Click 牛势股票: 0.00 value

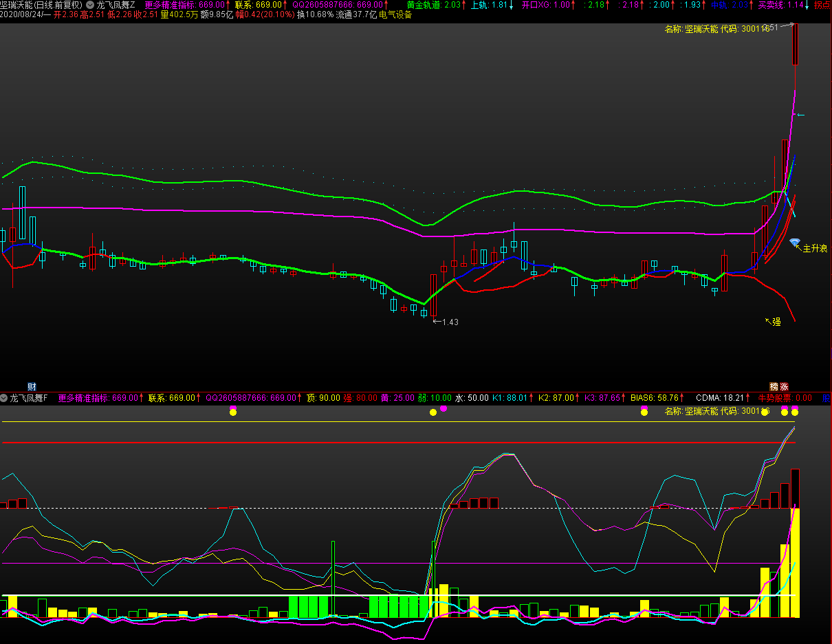click(x=785, y=398)
